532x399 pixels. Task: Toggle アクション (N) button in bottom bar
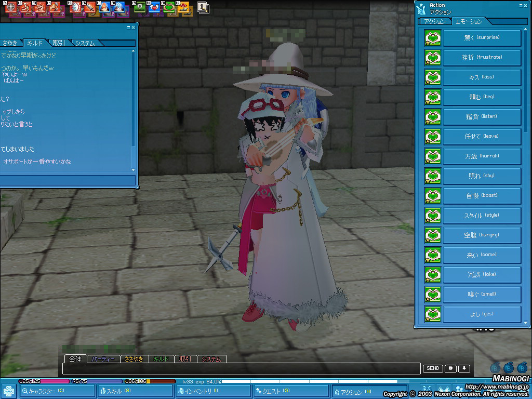(x=369, y=391)
